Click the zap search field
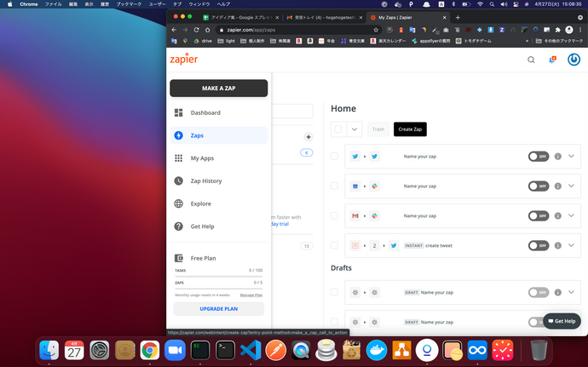The height and width of the screenshot is (367, 588). tap(291, 112)
